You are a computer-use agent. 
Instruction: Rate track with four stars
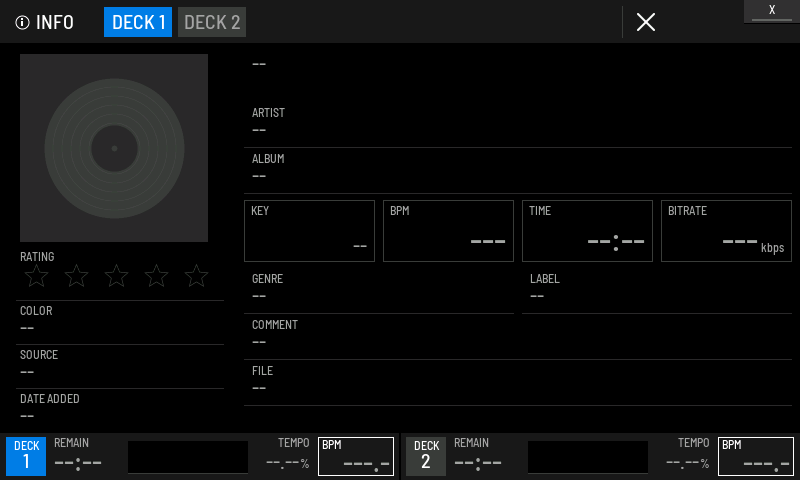click(156, 276)
